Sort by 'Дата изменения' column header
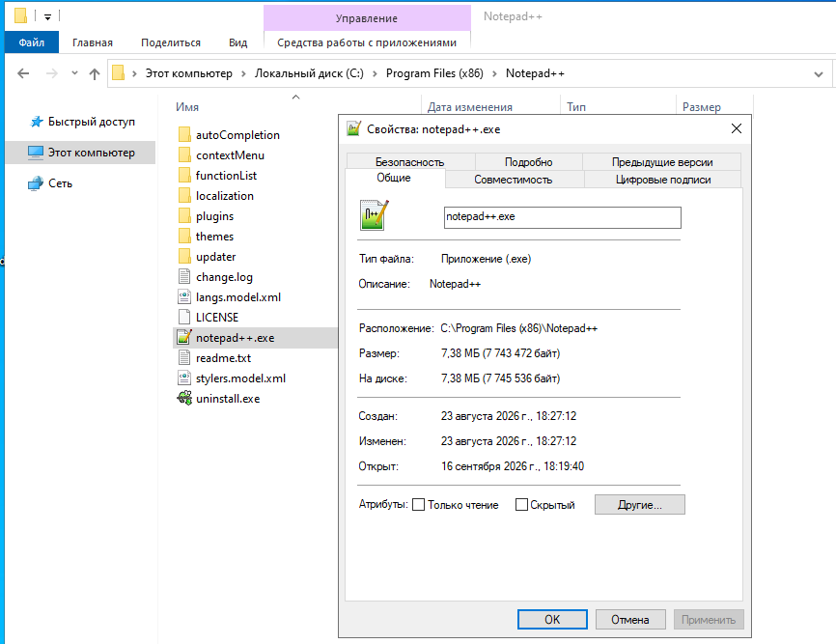Image resolution: width=836 pixels, height=644 pixels. 470,107
